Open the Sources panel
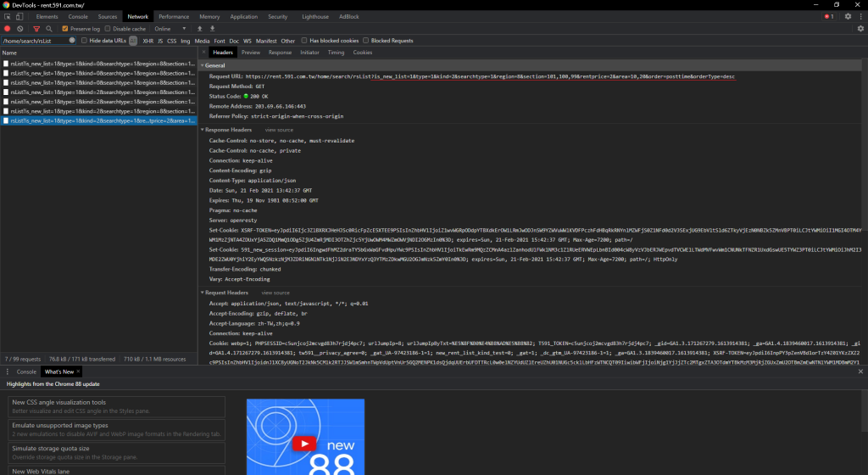This screenshot has width=868, height=475. (108, 17)
